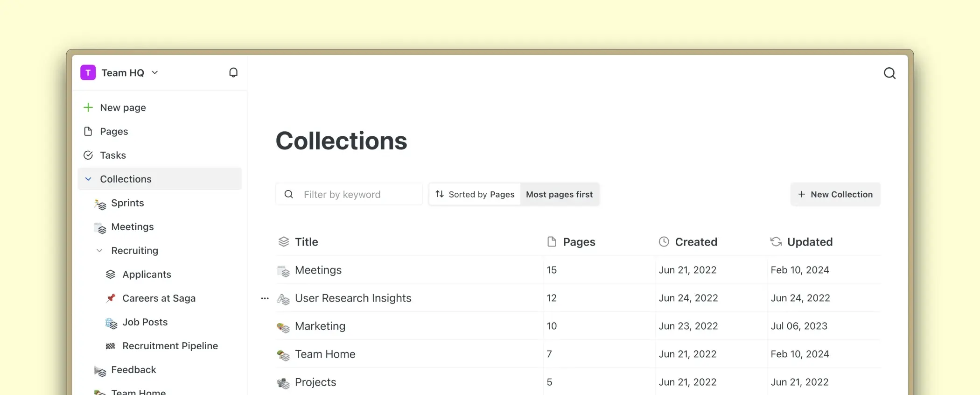This screenshot has height=395, width=980.
Task: Toggle sort order via Most pages first
Action: [x=559, y=195]
